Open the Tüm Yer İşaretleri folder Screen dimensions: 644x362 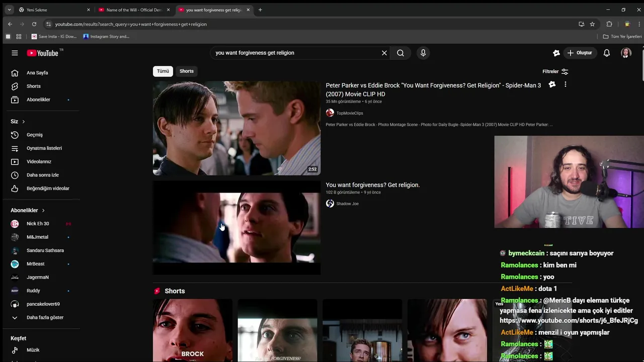tap(622, 36)
